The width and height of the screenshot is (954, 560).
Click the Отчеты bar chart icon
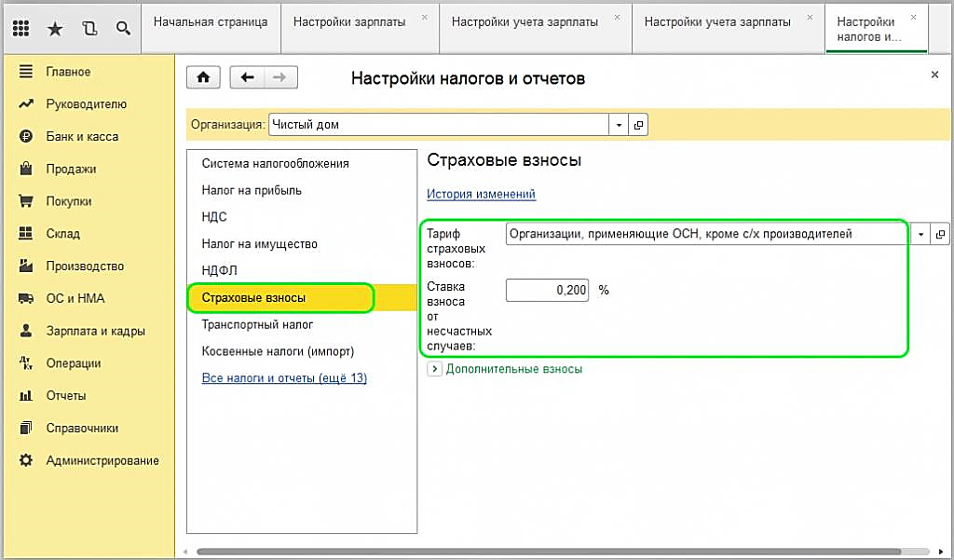coord(25,396)
